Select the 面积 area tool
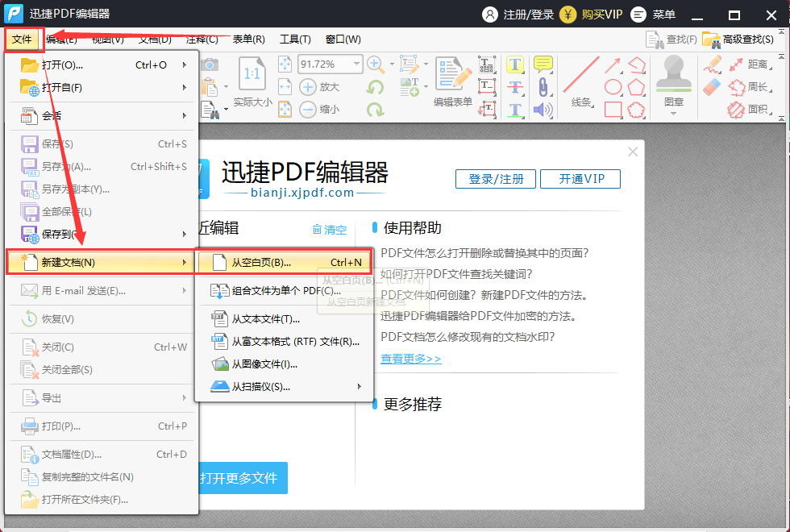Viewport: 790px width, 532px height. (x=750, y=110)
